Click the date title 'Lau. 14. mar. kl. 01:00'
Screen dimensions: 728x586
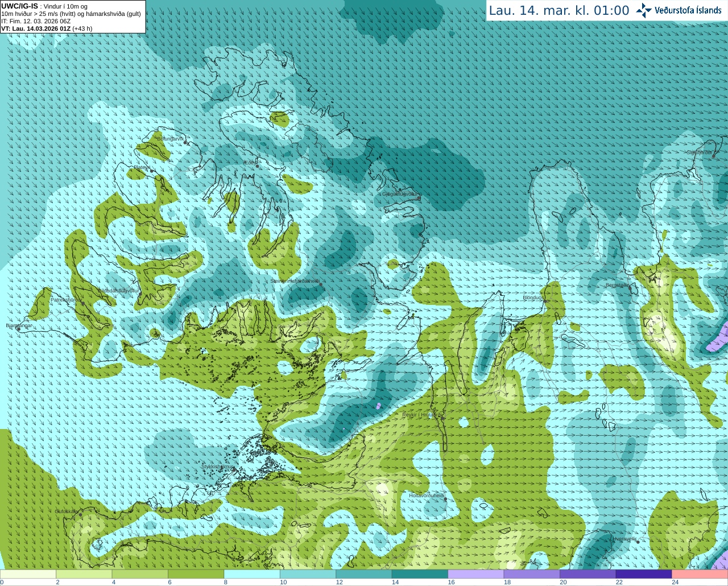pyautogui.click(x=559, y=10)
